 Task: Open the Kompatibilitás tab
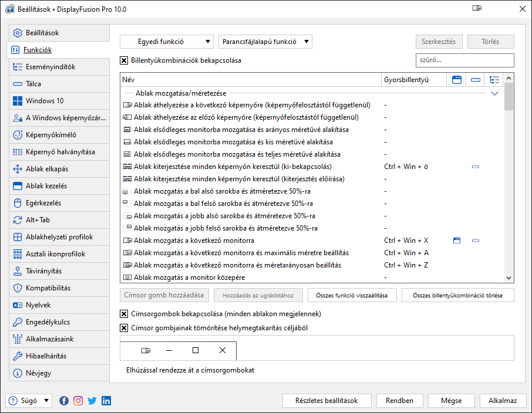pos(59,288)
